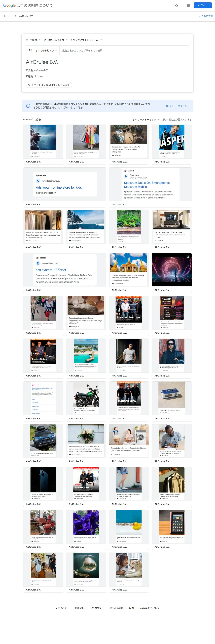Click the video format icon on purple lightning ad
This screenshot has height=644, width=215.
coord(188,257)
